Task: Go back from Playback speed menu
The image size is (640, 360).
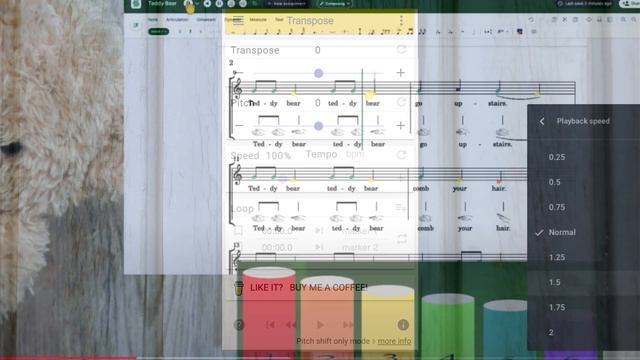Action: pyautogui.click(x=542, y=121)
